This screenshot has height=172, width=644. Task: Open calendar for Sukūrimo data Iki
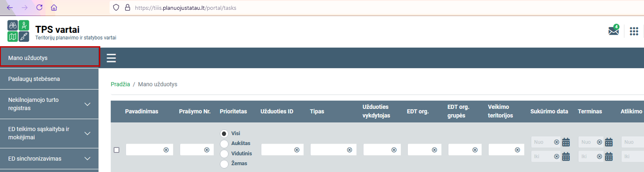point(566,156)
